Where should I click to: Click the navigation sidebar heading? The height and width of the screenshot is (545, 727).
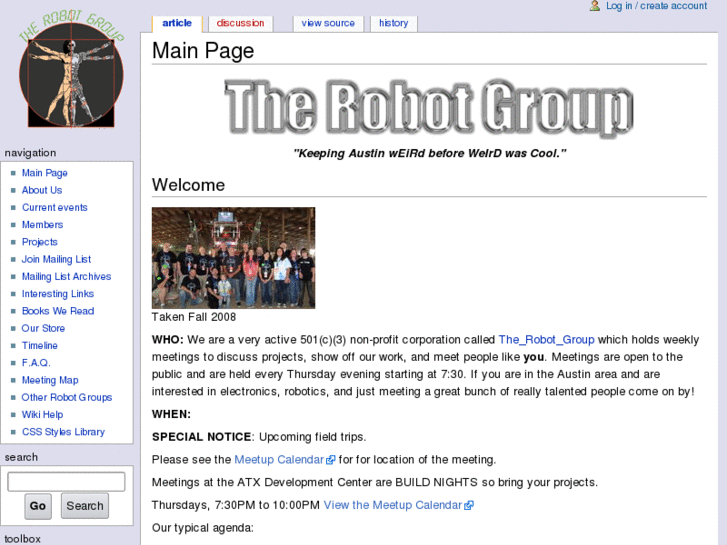coord(30,153)
